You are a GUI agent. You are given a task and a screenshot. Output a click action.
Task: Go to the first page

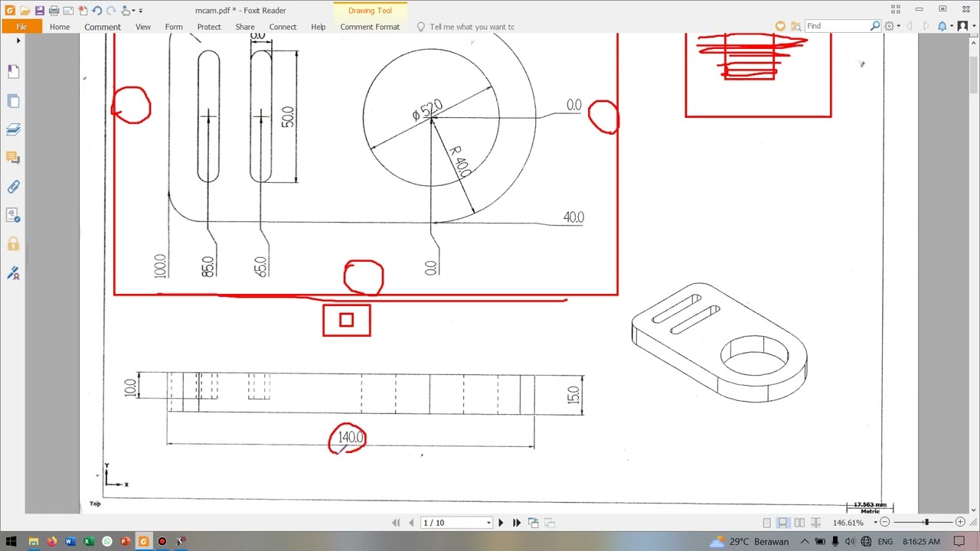(396, 523)
